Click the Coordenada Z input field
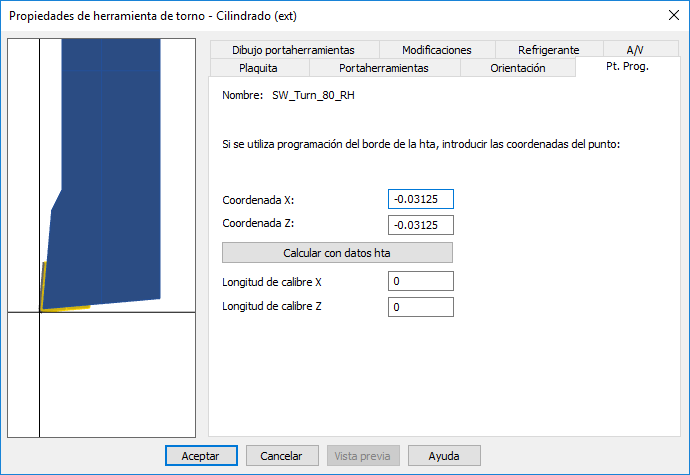Screen dimensions: 690x475 [421, 225]
